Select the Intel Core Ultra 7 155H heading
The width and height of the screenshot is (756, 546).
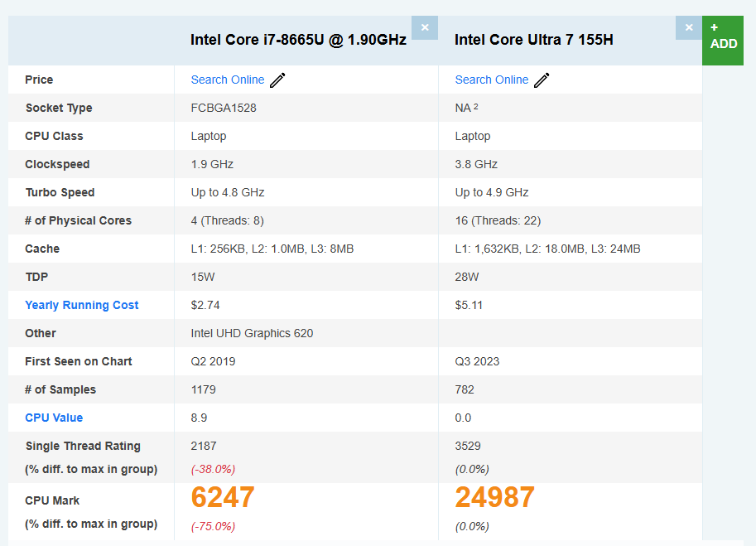(534, 40)
